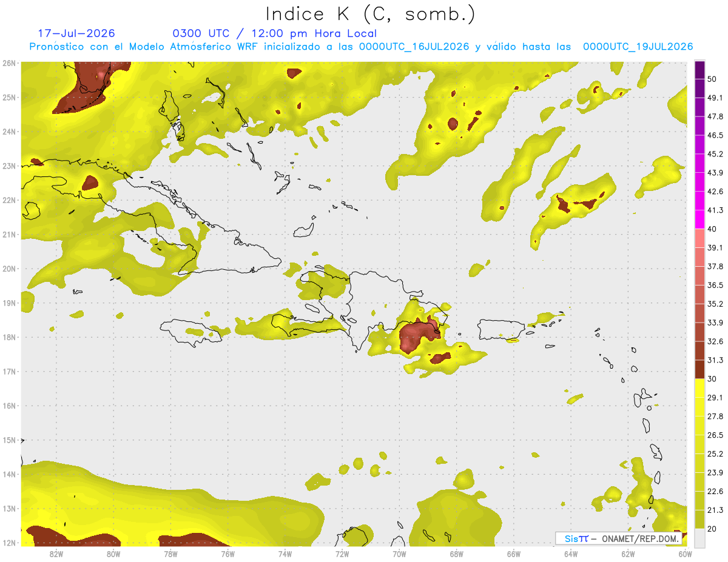Click longitude axis label '76W'
728x562 pixels.
tap(227, 554)
